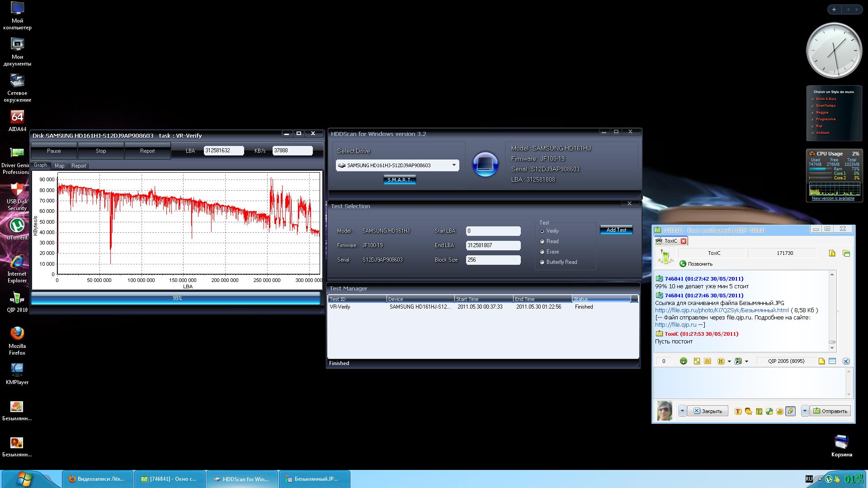Open the Сетевое окружение desktop icon

(x=17, y=88)
